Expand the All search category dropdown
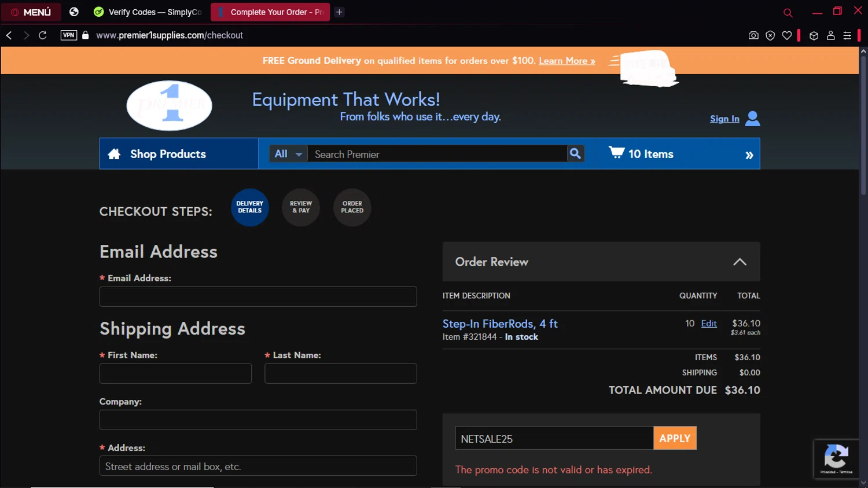 click(289, 154)
